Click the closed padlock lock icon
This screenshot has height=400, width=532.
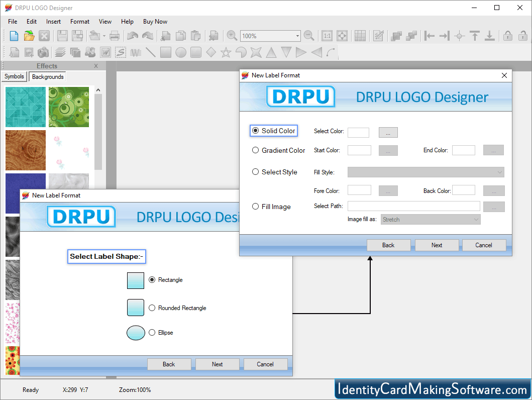(508, 36)
